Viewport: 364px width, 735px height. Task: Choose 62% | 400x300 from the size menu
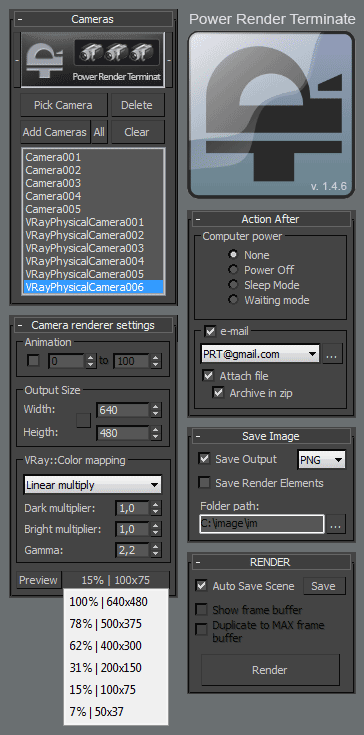coord(116,646)
